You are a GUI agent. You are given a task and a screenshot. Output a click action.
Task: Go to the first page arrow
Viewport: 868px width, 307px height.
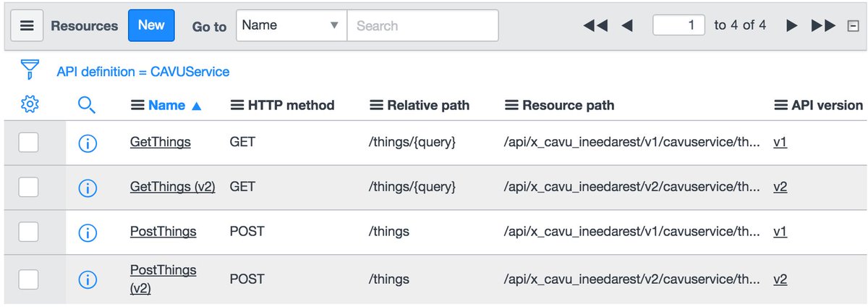pos(595,25)
